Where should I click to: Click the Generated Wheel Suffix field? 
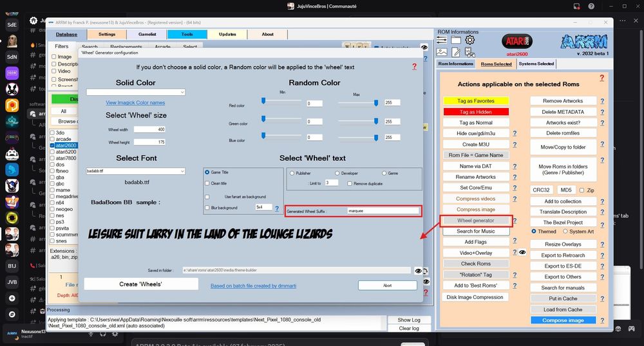click(383, 211)
